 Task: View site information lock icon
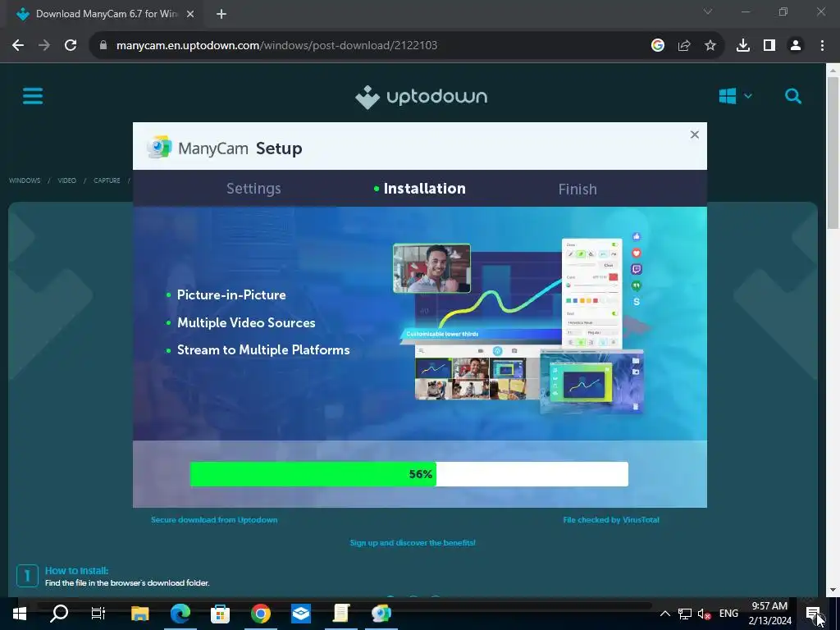click(x=103, y=45)
